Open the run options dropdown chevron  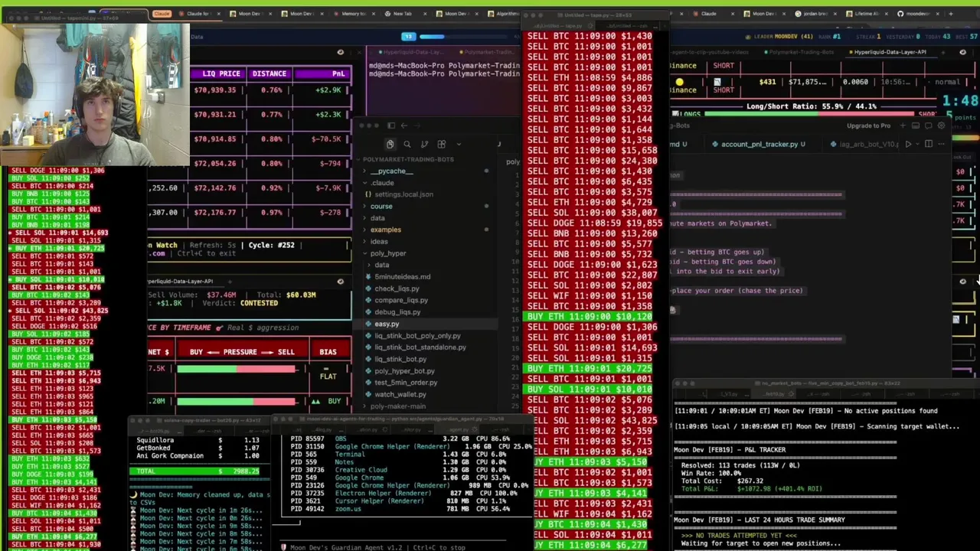pyautogui.click(x=918, y=144)
